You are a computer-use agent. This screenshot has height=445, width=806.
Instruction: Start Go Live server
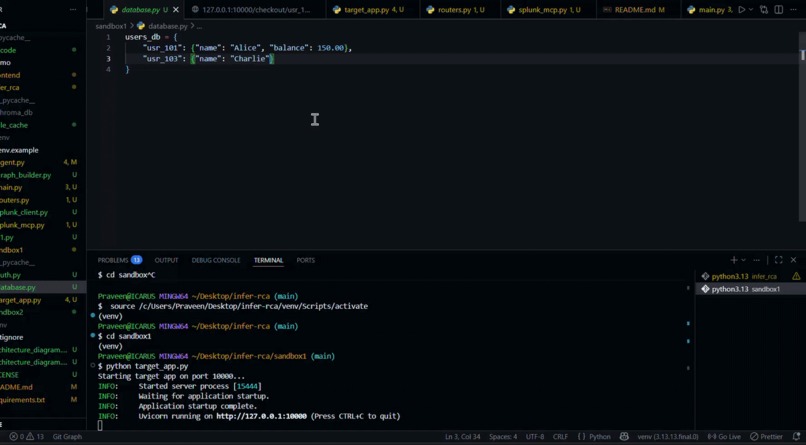click(724, 436)
